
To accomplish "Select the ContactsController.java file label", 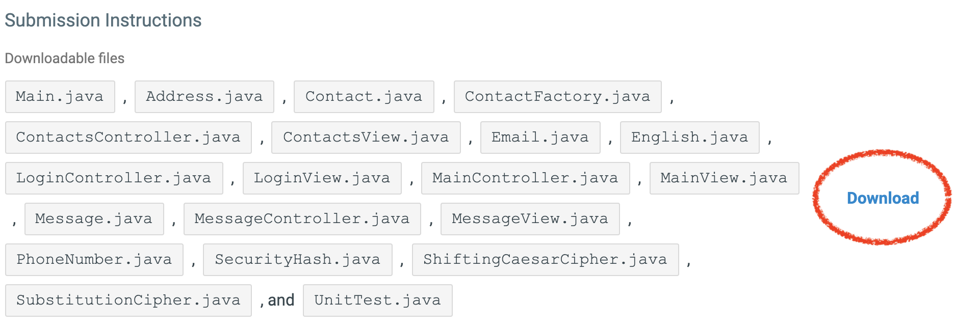I will pos(128,138).
